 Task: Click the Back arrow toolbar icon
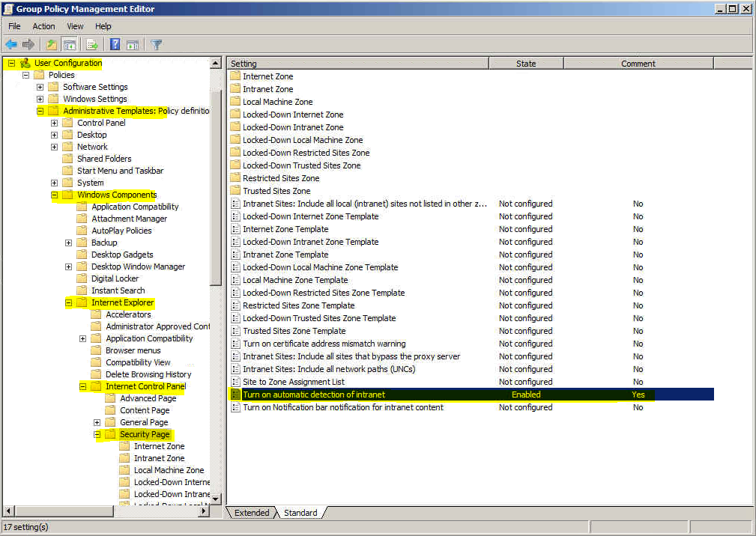11,45
